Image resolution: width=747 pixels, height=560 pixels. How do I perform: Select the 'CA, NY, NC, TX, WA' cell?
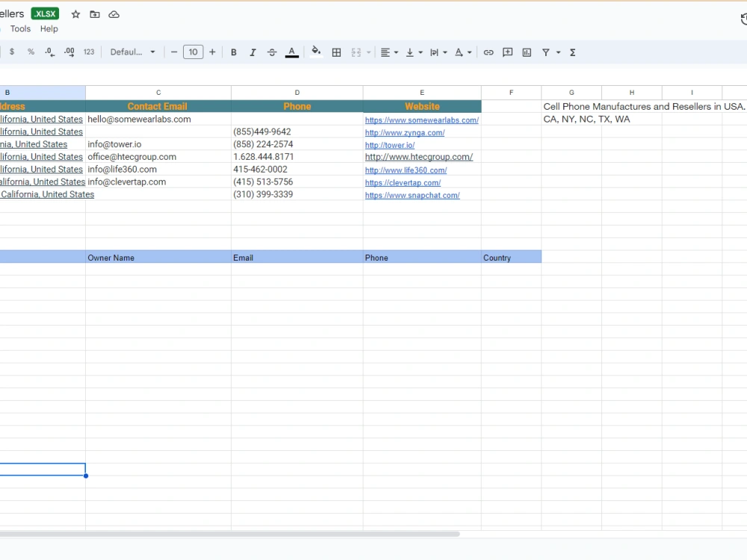571,119
